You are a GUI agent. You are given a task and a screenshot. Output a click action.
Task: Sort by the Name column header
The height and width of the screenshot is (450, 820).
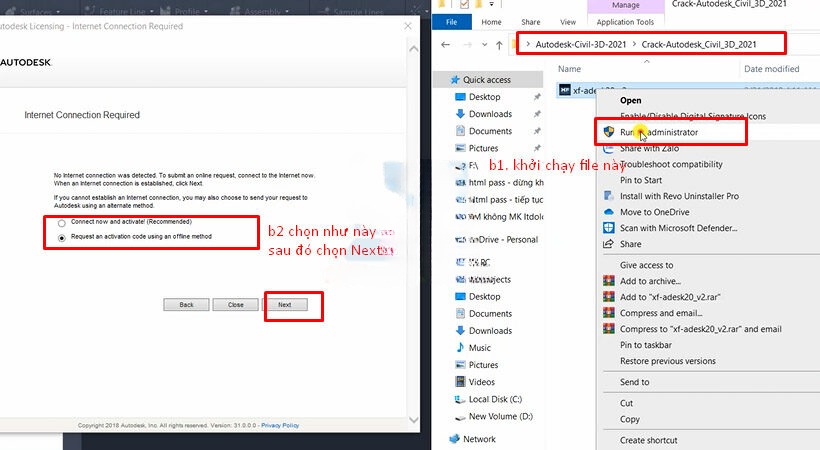point(570,69)
